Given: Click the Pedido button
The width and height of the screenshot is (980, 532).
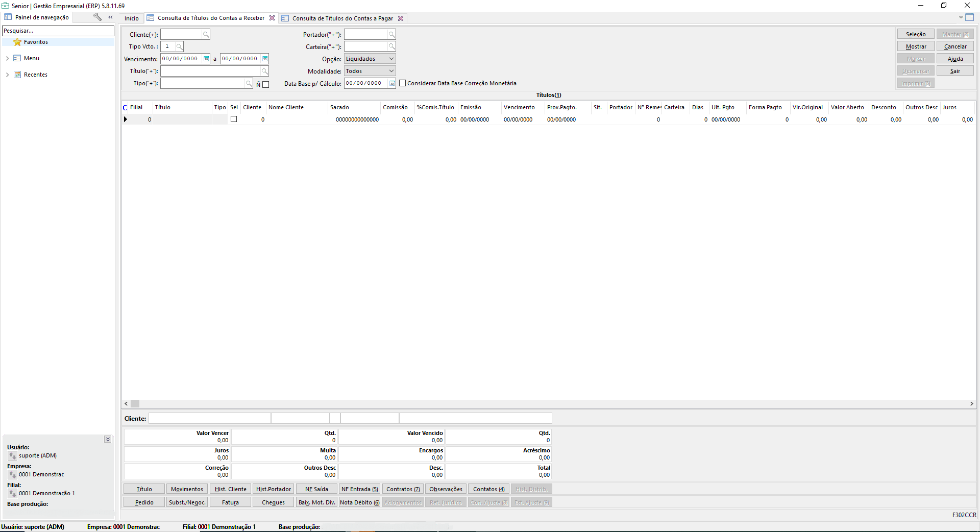Looking at the screenshot, I should click(144, 502).
